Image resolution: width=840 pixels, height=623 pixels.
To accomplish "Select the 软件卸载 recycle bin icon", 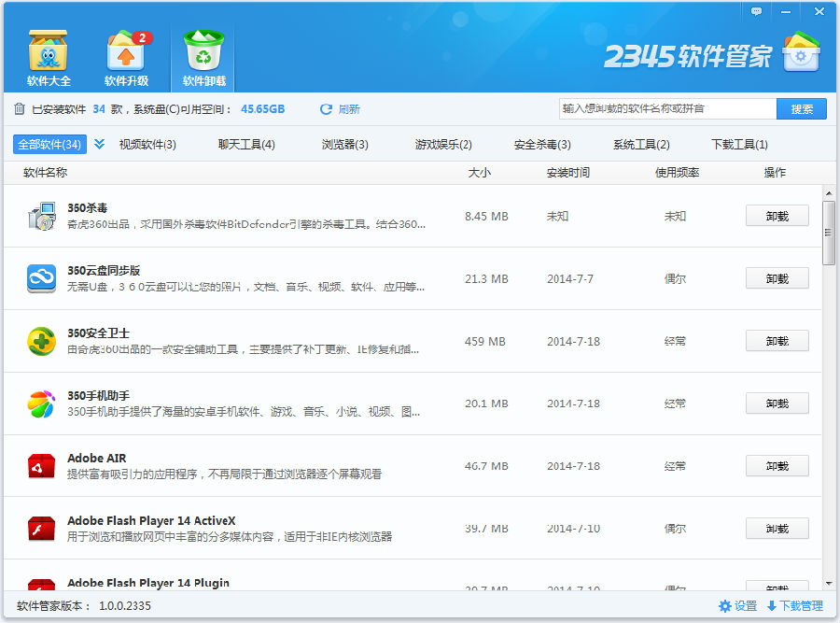I will [x=203, y=50].
